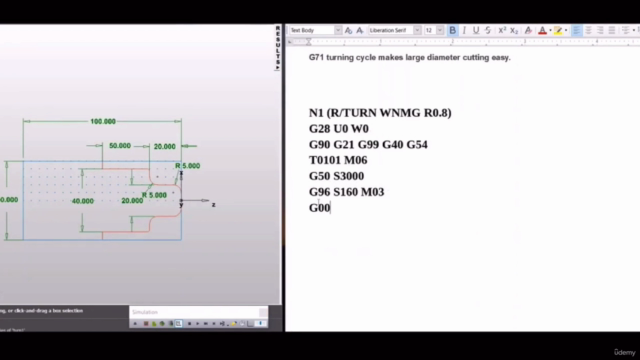Click the Liberation Serif font name box
The width and height of the screenshot is (640, 360).
pyautogui.click(x=390, y=30)
